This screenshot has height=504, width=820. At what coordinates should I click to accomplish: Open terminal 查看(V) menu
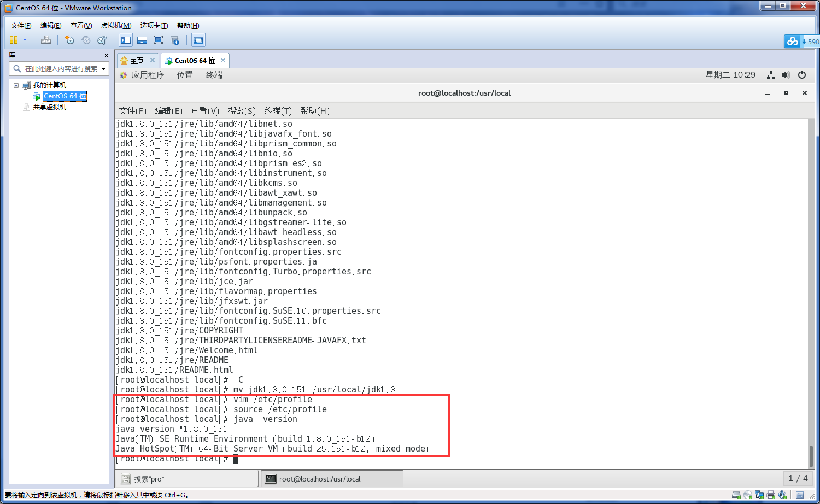coord(205,111)
